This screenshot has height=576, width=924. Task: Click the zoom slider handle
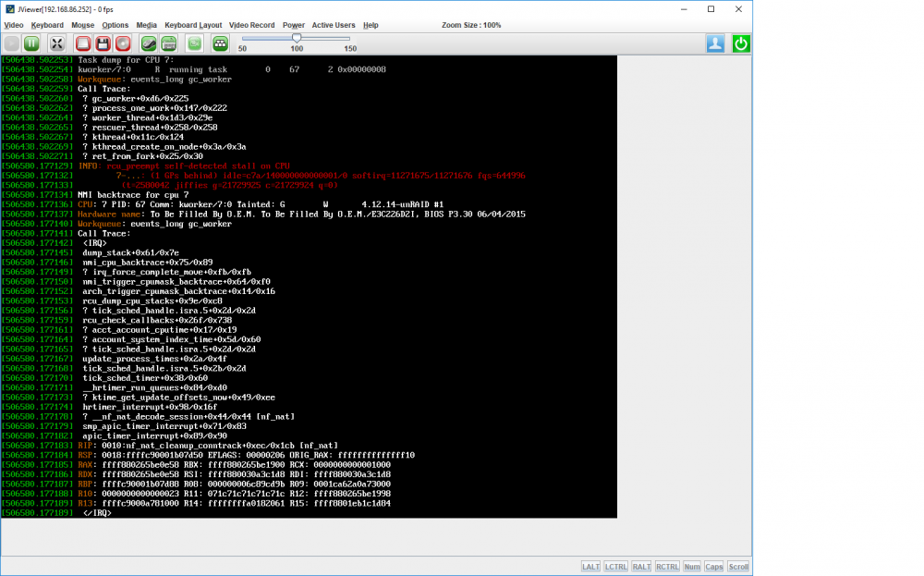coord(297,38)
